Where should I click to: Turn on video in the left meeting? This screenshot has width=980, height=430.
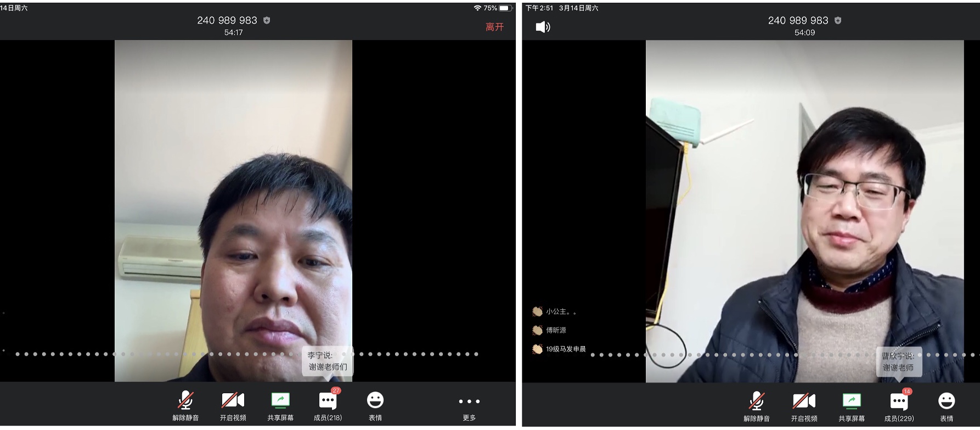233,405
